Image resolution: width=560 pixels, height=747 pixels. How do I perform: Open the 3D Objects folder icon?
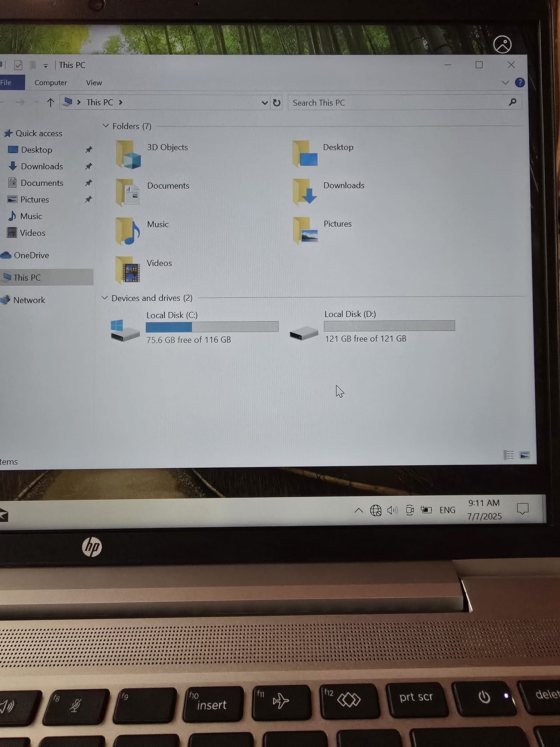128,155
